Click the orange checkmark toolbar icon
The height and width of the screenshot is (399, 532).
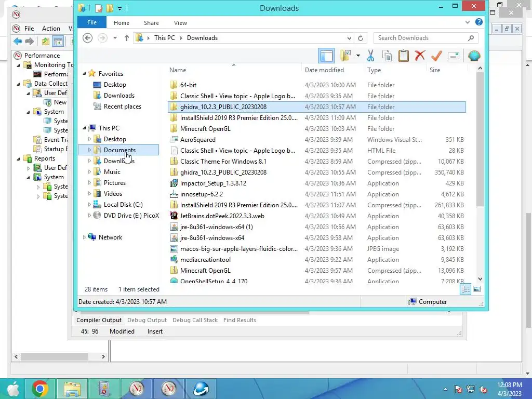(x=436, y=56)
